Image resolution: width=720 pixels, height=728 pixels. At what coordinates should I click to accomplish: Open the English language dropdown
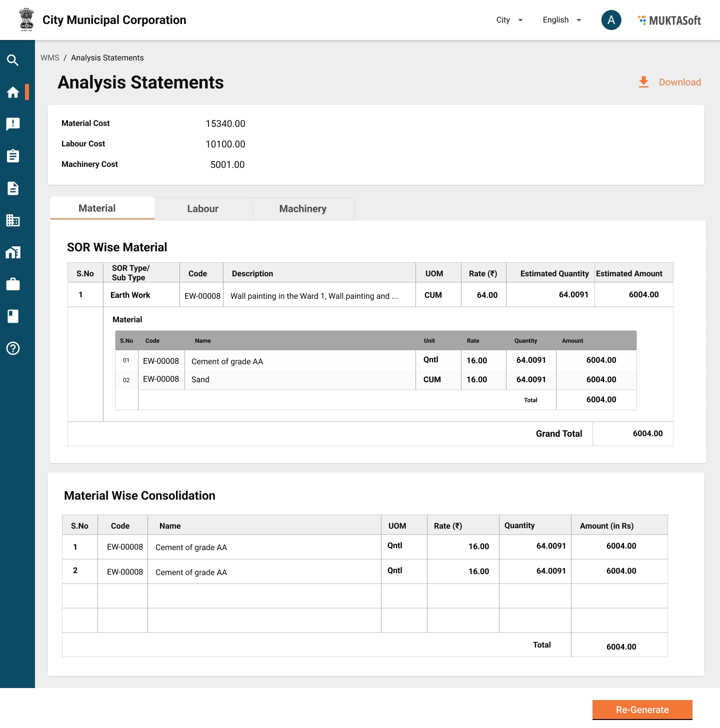pyautogui.click(x=561, y=20)
